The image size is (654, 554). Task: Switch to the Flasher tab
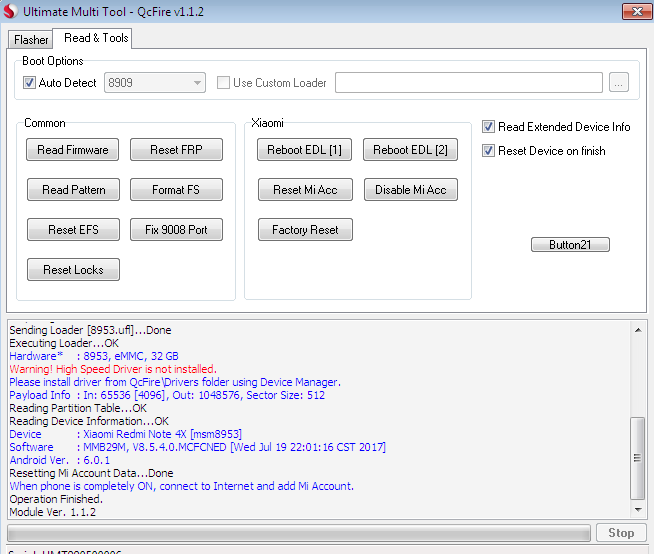(31, 40)
